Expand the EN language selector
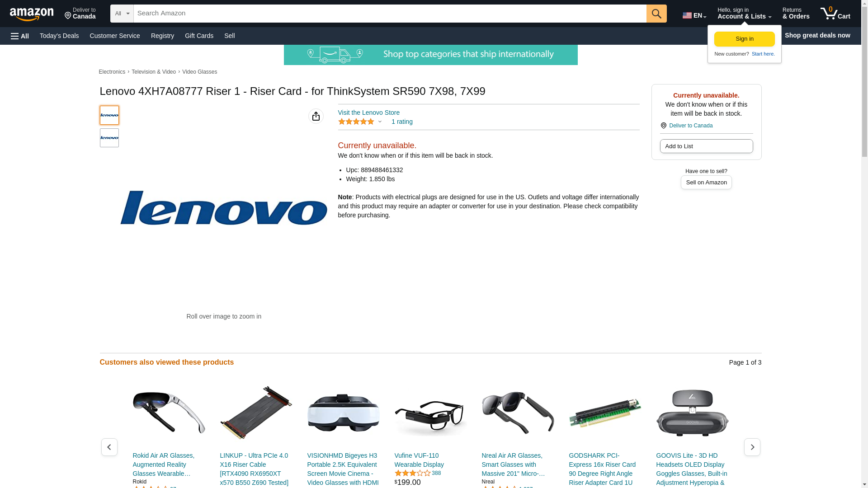Screen dimensions: 868x488 (x=694, y=15)
